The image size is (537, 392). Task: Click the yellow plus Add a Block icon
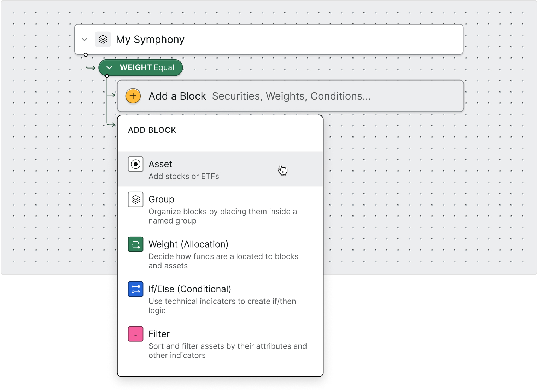pos(133,96)
